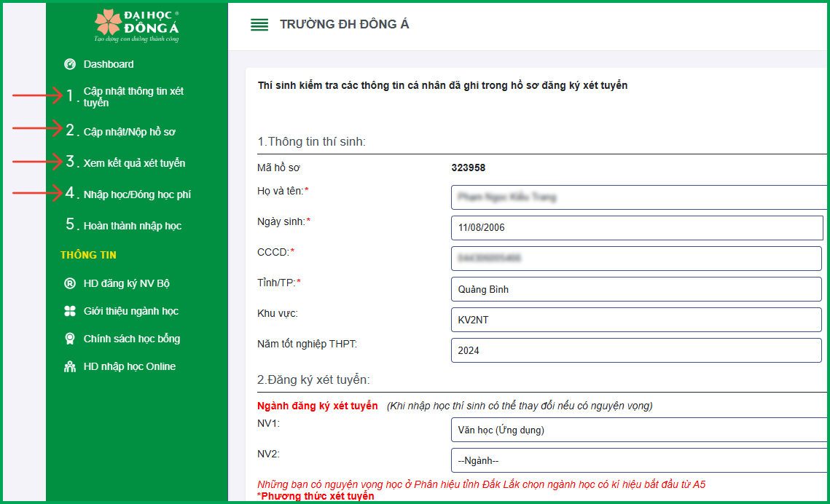Click the Họ và tên input field
This screenshot has width=830, height=504.
(x=639, y=197)
